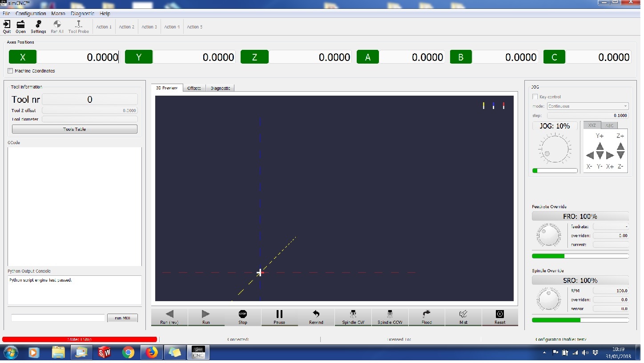This screenshot has width=644, height=363.
Task: Click the FRO feedrate override knob
Action: (x=549, y=235)
